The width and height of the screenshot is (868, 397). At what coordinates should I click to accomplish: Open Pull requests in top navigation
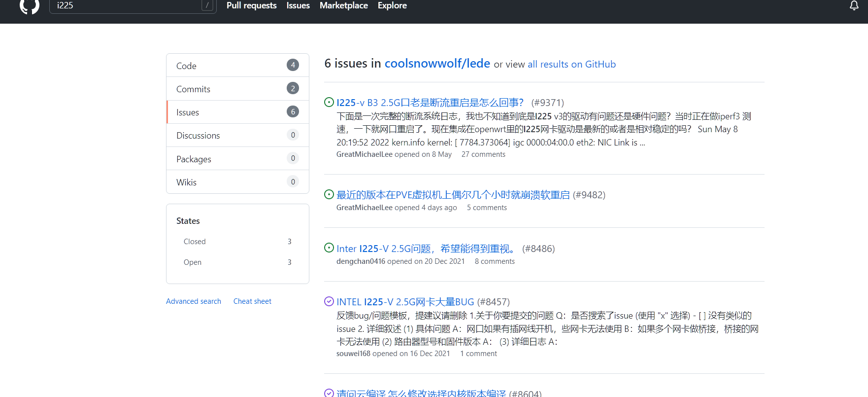pyautogui.click(x=251, y=5)
